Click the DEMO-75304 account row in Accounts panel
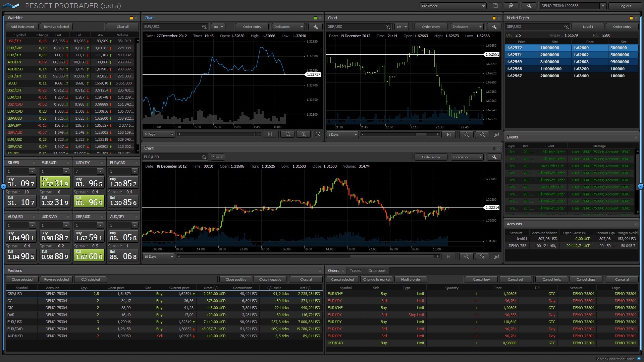The height and width of the screenshot is (362, 644). tap(571, 246)
